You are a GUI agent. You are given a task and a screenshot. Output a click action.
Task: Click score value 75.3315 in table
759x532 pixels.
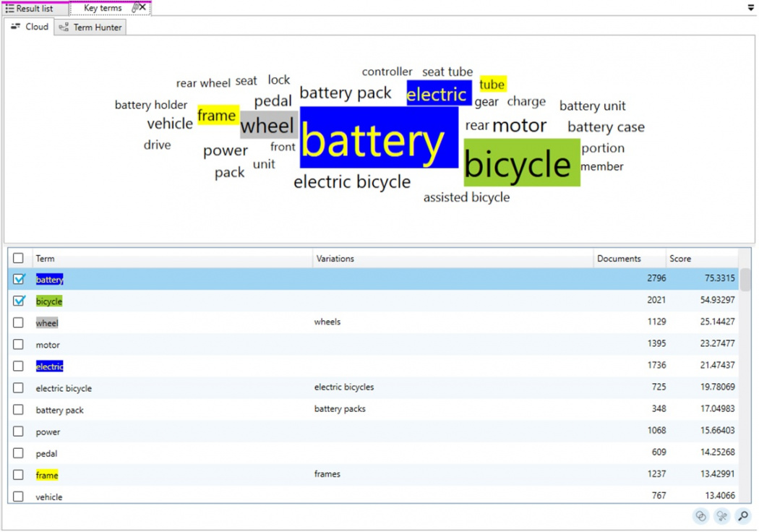[x=719, y=278]
